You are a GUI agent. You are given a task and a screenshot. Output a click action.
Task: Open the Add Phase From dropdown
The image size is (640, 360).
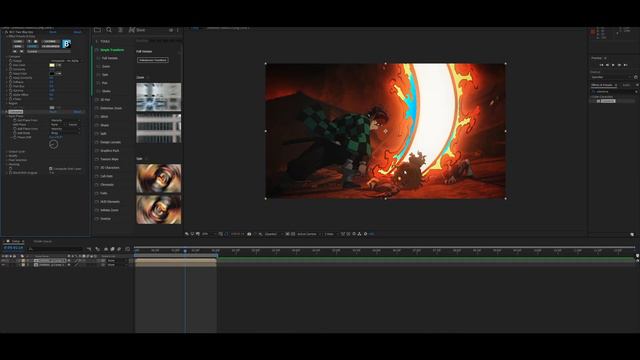(64, 129)
